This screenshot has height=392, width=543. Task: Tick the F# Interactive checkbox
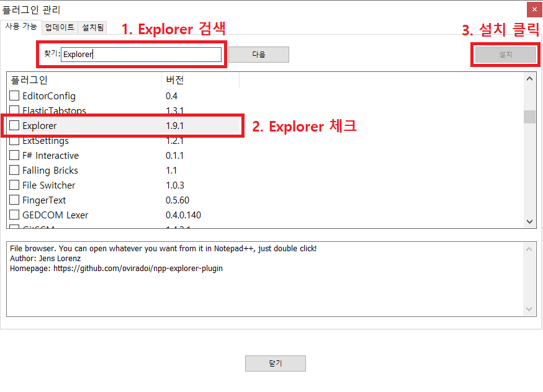pyautogui.click(x=14, y=155)
